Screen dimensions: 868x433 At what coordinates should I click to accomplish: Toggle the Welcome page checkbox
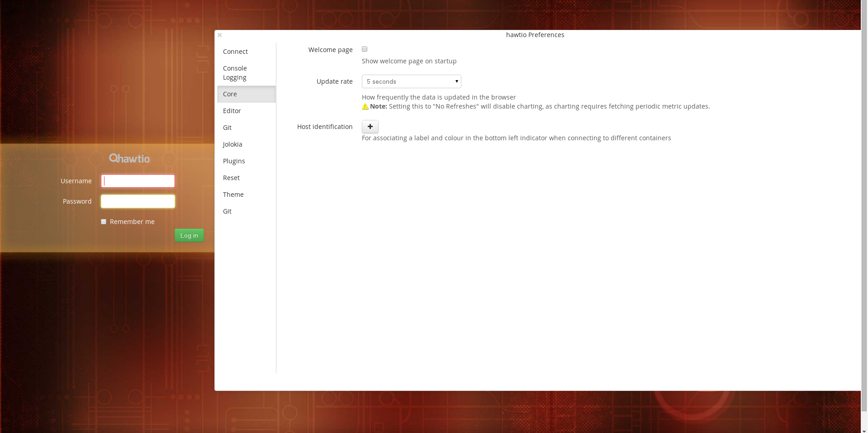tap(365, 49)
